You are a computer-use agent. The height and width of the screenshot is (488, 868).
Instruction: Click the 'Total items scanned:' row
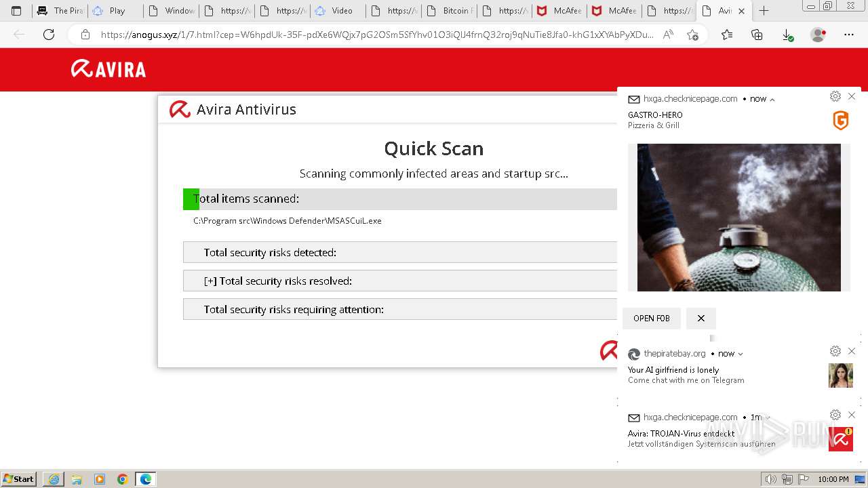400,199
